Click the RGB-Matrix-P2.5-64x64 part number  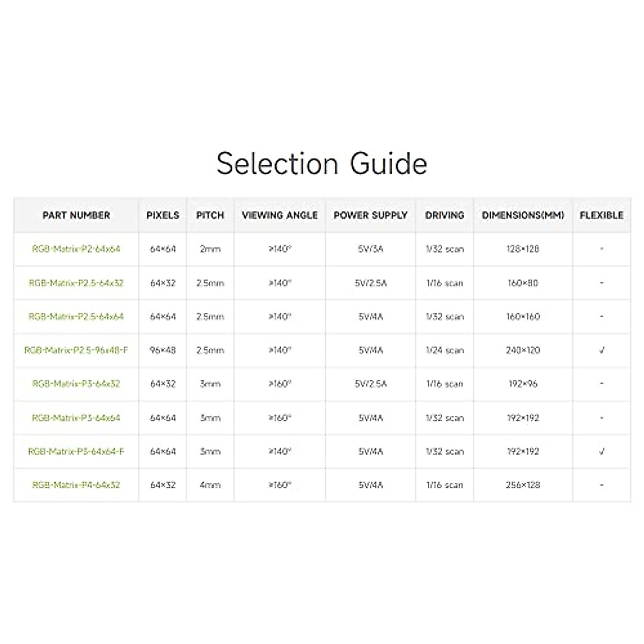[76, 317]
